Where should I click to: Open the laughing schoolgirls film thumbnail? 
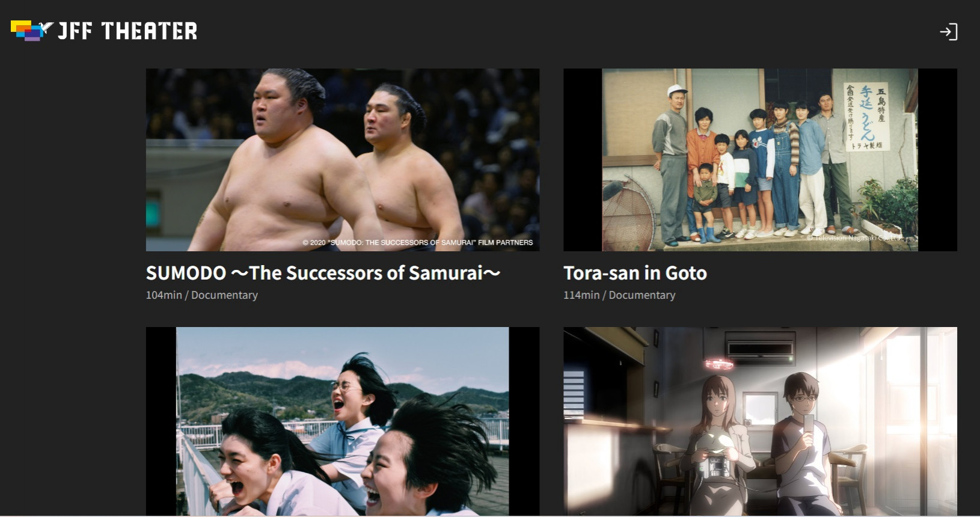coord(343,421)
